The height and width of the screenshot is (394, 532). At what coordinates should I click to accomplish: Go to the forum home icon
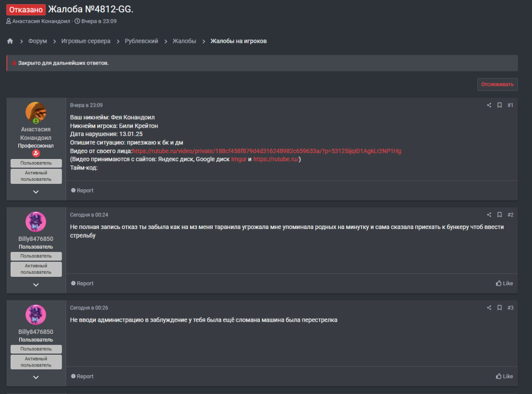[x=10, y=41]
